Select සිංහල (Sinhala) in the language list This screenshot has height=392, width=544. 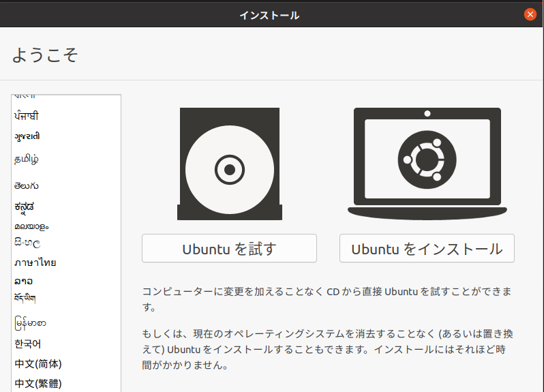point(27,243)
